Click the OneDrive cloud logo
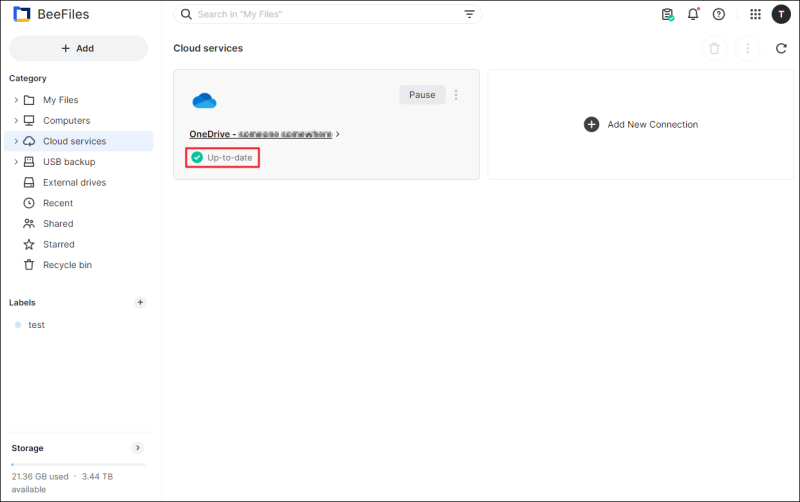Screen dimensions: 800x502 pos(205,101)
